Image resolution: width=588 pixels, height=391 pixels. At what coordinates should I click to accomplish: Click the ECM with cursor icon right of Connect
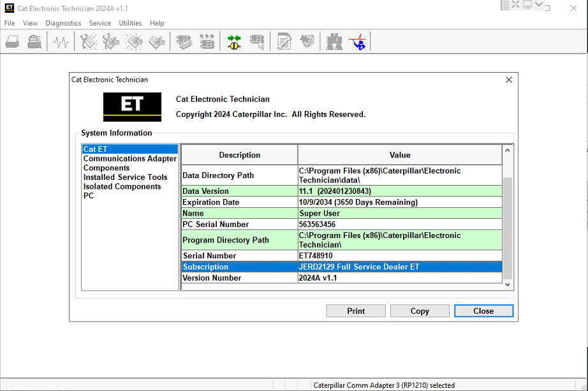257,42
